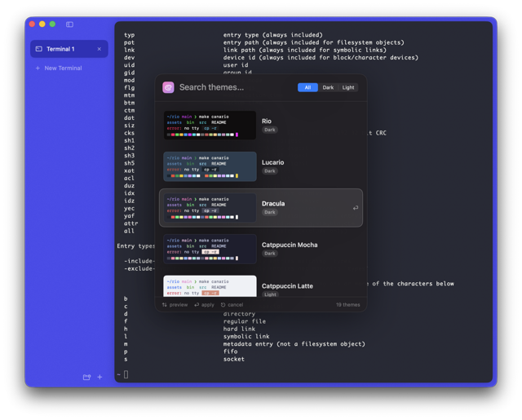Click the white end swatch in Dracula preview
Screen dimensions: 522x420
tap(237, 217)
